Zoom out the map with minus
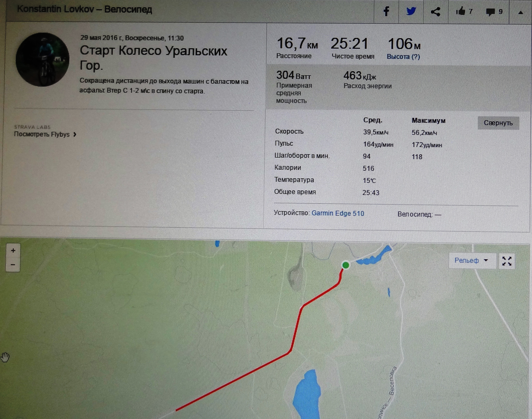 coord(13,264)
